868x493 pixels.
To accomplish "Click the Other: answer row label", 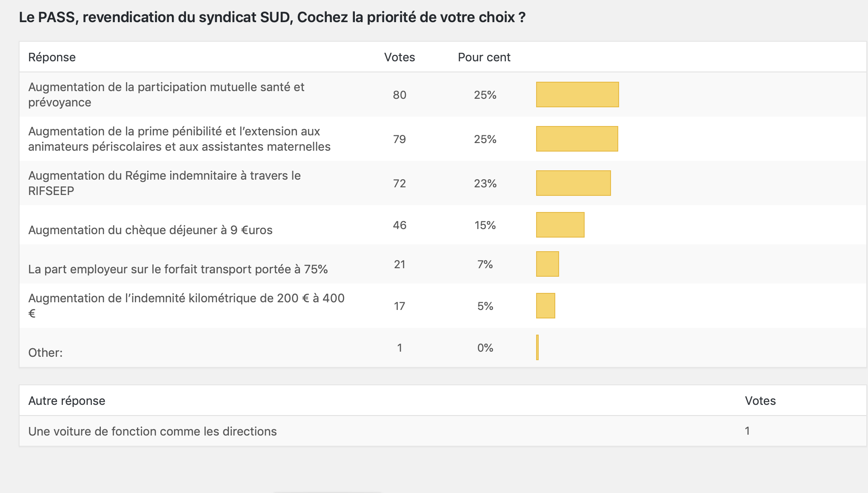I will 45,353.
